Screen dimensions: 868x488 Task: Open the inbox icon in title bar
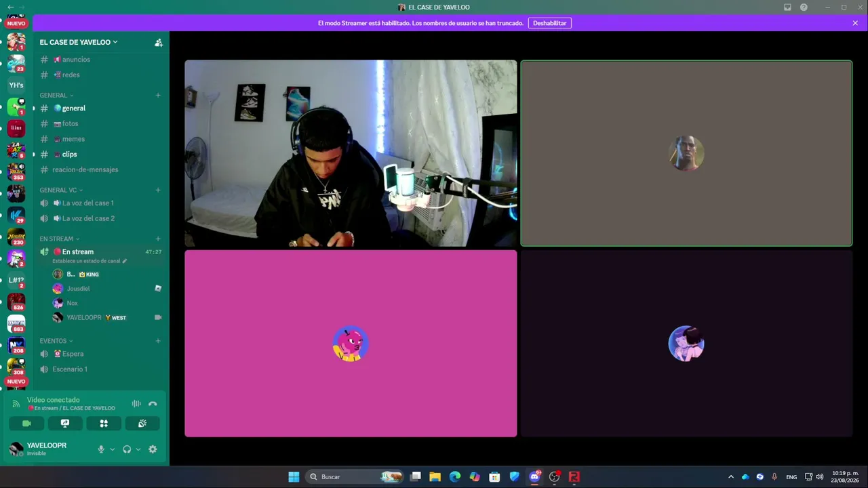(787, 7)
